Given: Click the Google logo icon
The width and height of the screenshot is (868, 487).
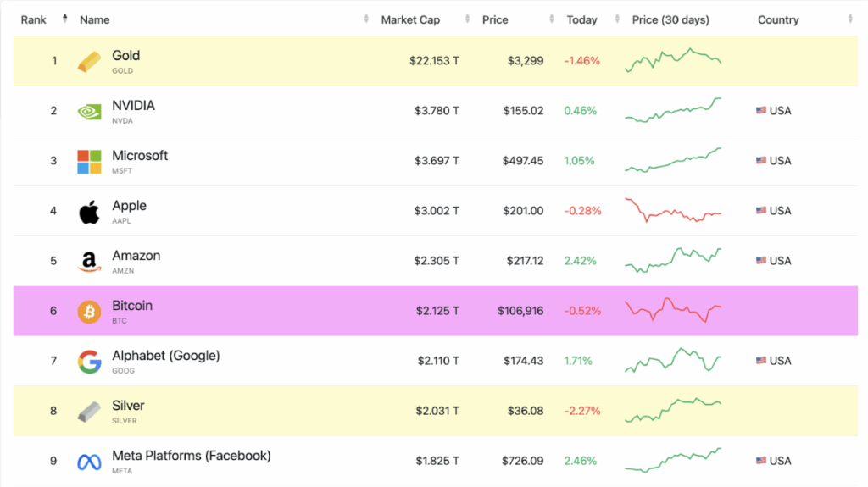Looking at the screenshot, I should coord(89,362).
